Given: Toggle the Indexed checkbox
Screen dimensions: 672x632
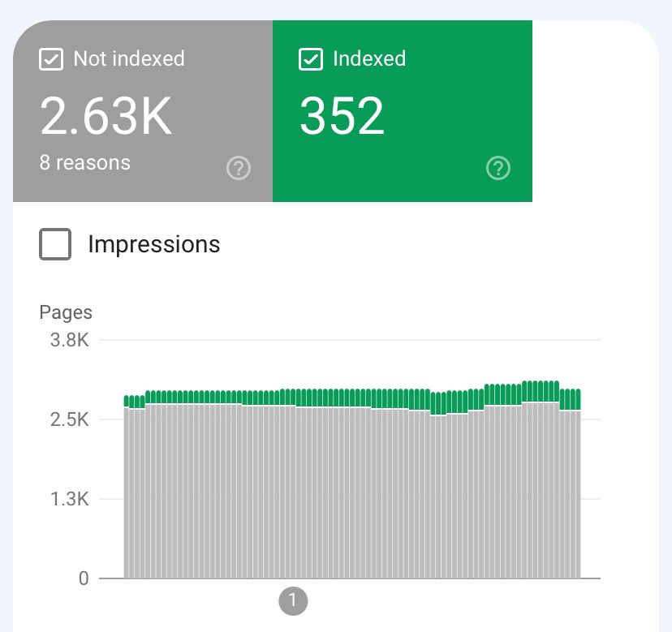Looking at the screenshot, I should coord(311,59).
